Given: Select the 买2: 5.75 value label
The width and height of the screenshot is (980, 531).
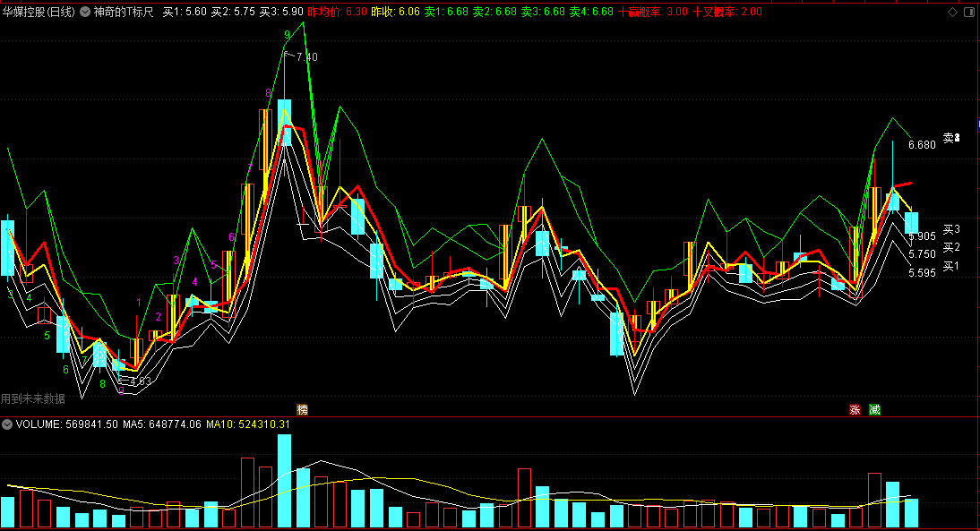Looking at the screenshot, I should (233, 12).
